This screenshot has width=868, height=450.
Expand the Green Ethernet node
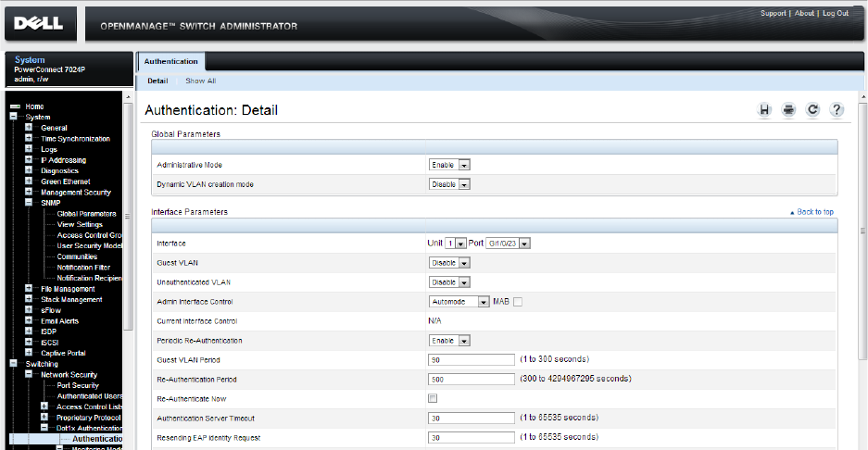tap(29, 181)
